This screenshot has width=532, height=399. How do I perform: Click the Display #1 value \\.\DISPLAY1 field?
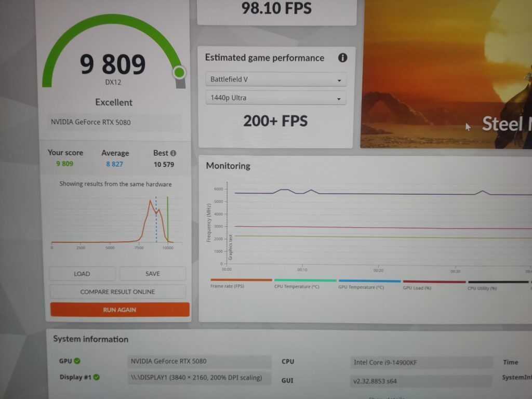199,378
